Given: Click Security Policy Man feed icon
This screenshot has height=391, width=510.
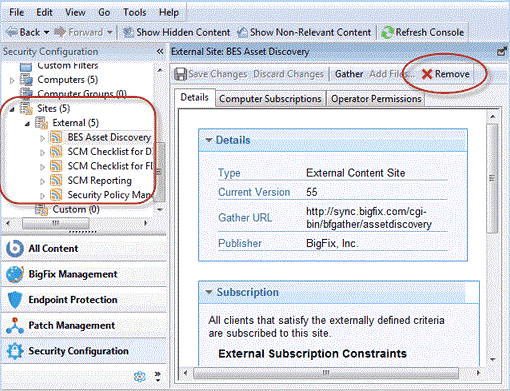Looking at the screenshot, I should 56,195.
